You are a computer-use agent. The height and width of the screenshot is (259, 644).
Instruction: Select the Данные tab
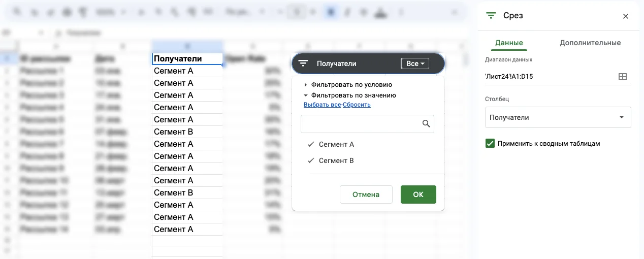tap(509, 43)
